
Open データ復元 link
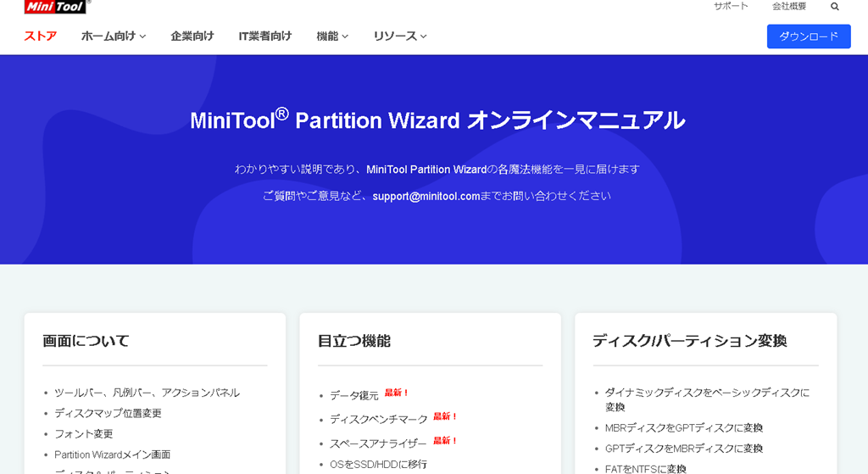(x=354, y=395)
